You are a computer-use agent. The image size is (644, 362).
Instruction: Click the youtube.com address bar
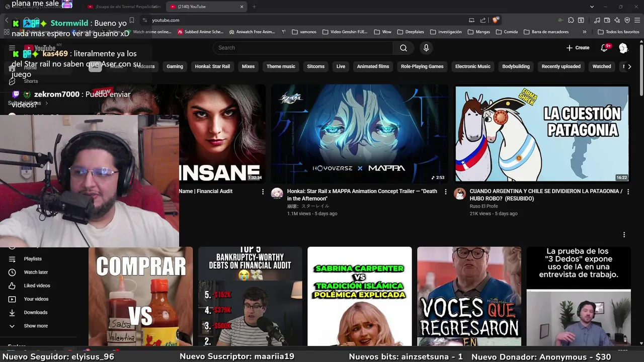[307, 20]
